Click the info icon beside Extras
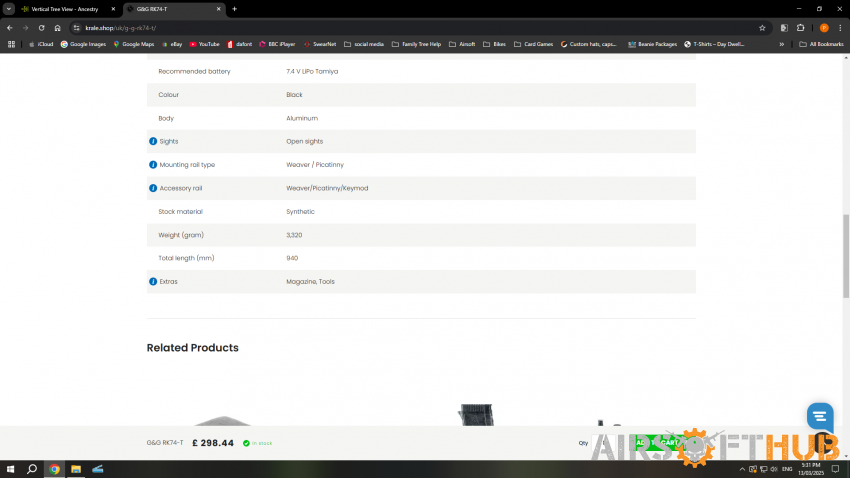The image size is (850, 478). coord(153,282)
